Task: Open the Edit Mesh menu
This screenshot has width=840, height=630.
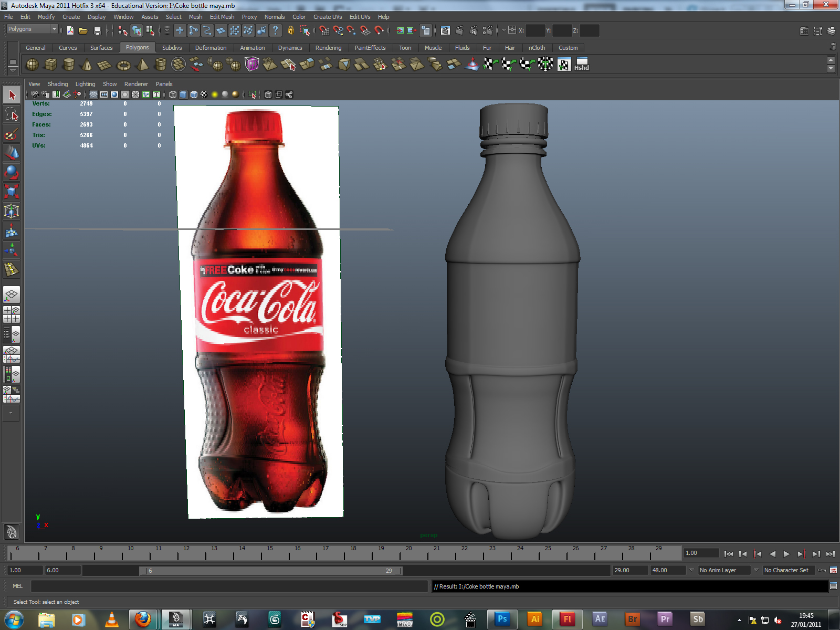Action: 222,17
